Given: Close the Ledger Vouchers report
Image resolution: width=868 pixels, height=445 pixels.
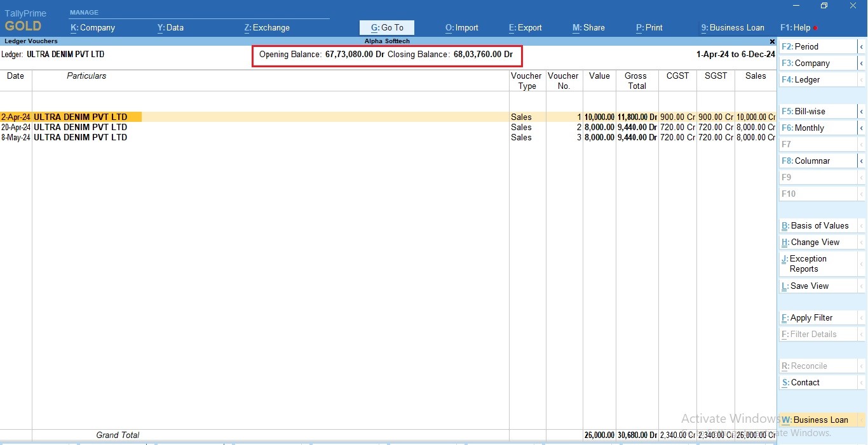Looking at the screenshot, I should (x=771, y=41).
